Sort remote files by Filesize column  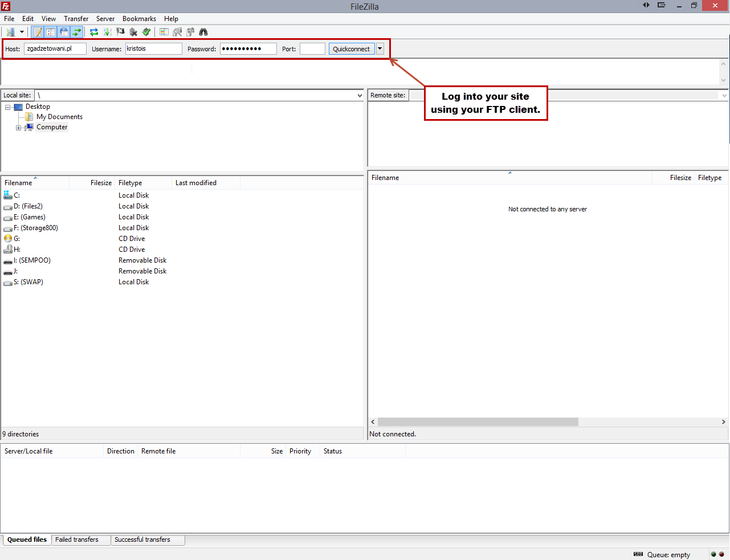(x=673, y=178)
